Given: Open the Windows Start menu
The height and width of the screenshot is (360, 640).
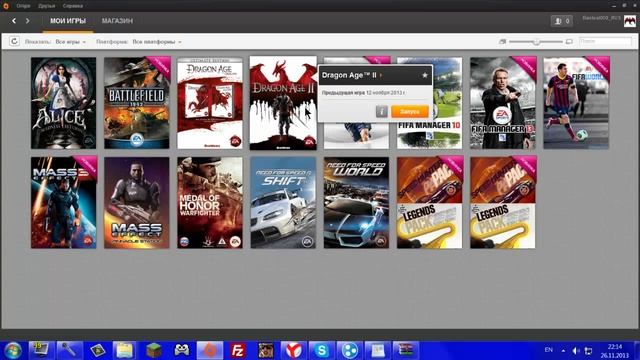Looking at the screenshot, I should coord(13,351).
